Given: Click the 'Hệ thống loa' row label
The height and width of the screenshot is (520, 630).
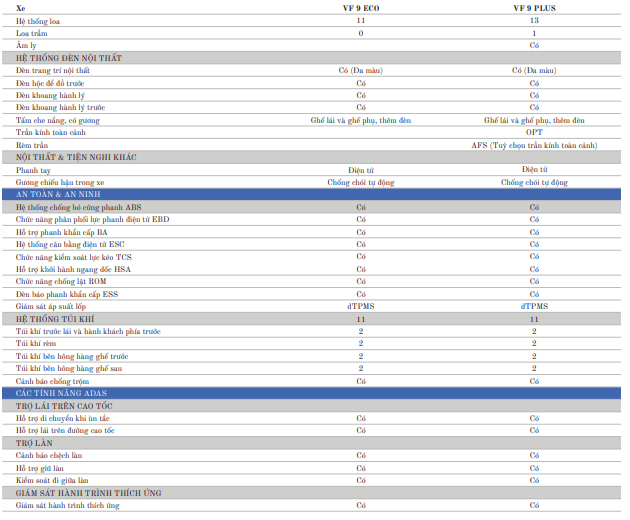Looking at the screenshot, I should click(40, 20).
